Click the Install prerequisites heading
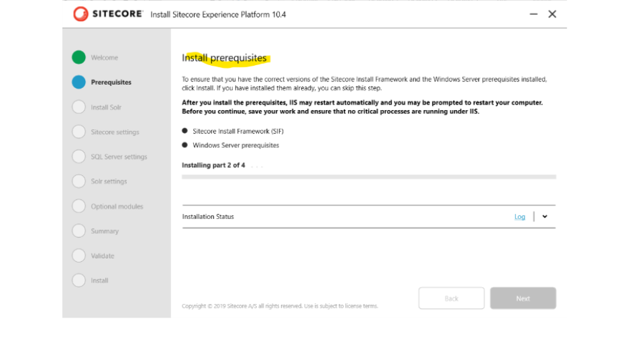 coord(224,58)
